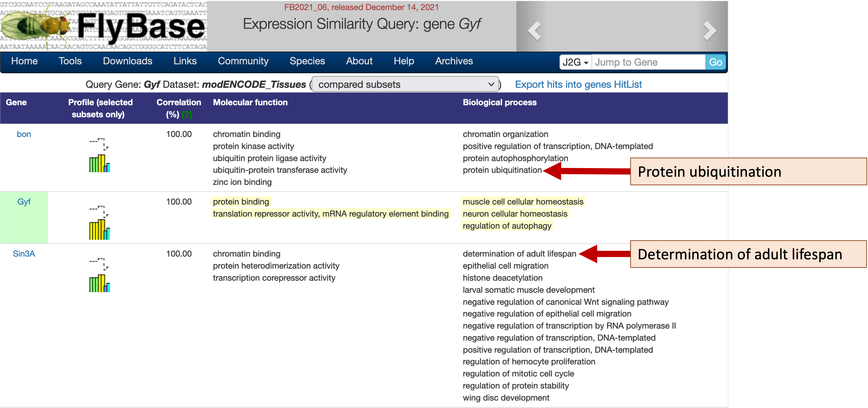Click the Sin3A expression profile chart
This screenshot has width=868, height=408.
click(99, 275)
